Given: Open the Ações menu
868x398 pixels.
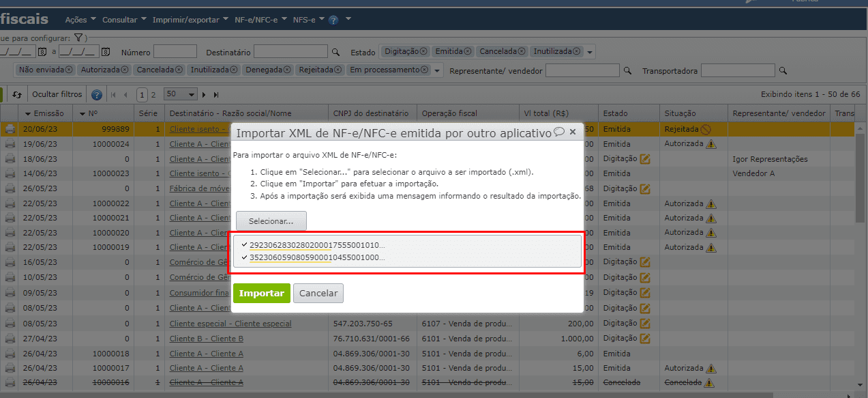Looking at the screenshot, I should coord(80,20).
